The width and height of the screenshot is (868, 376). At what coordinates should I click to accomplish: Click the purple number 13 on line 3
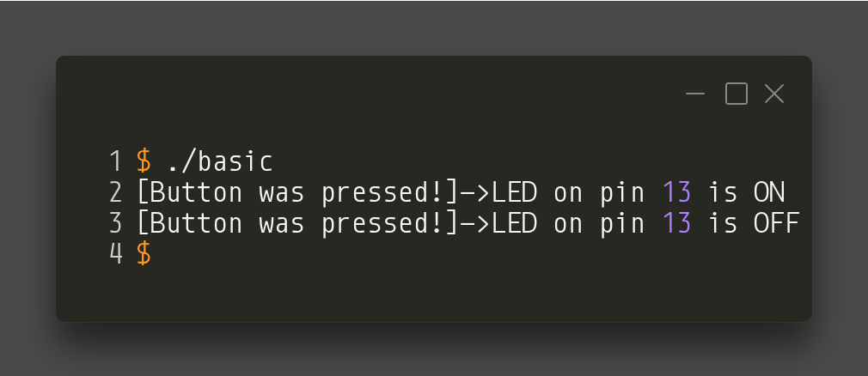point(676,223)
